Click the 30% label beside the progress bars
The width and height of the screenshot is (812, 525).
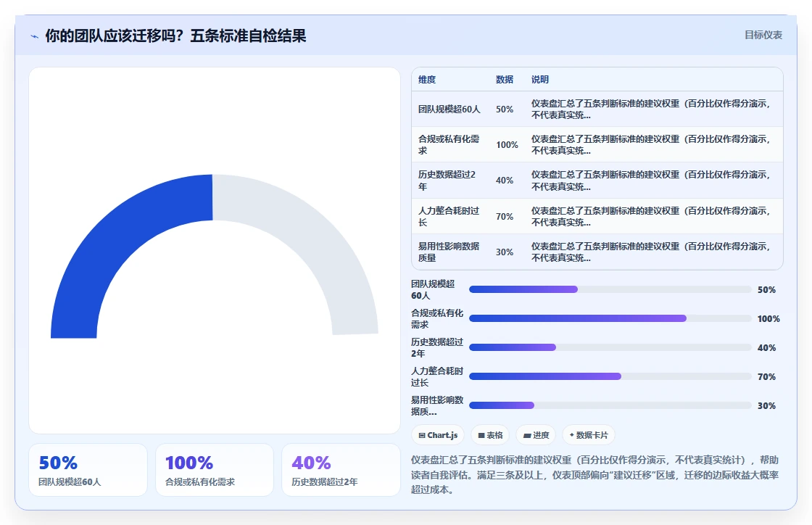point(766,406)
